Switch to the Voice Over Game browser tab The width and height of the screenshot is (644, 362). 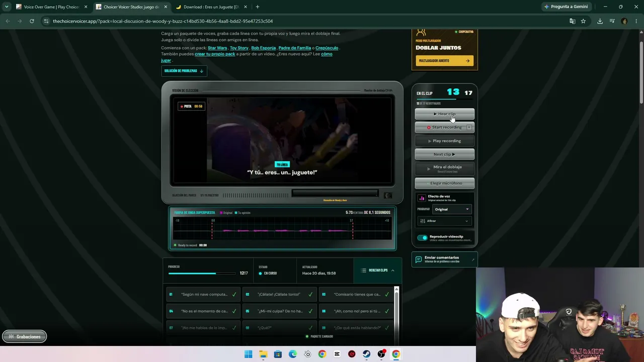[x=51, y=7]
